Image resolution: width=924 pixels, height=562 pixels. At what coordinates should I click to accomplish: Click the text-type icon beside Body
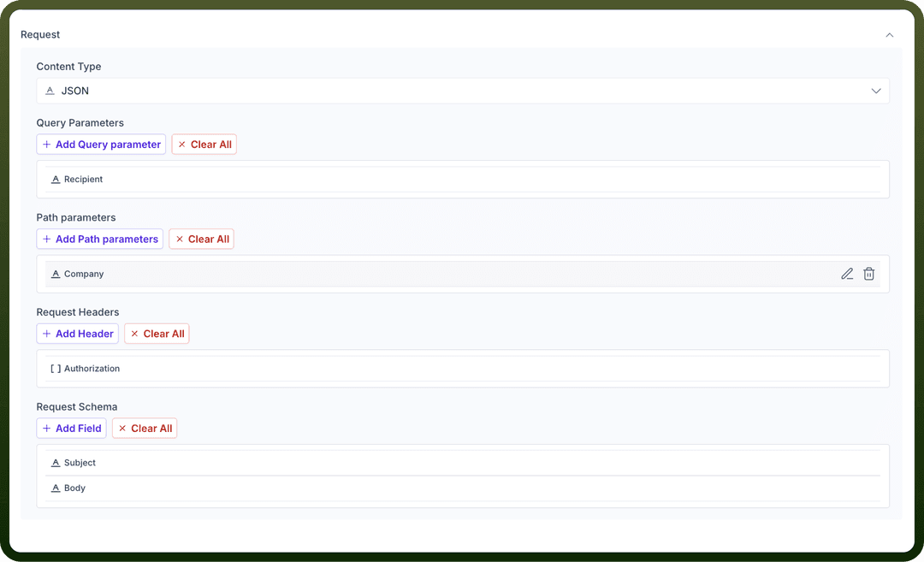point(56,488)
